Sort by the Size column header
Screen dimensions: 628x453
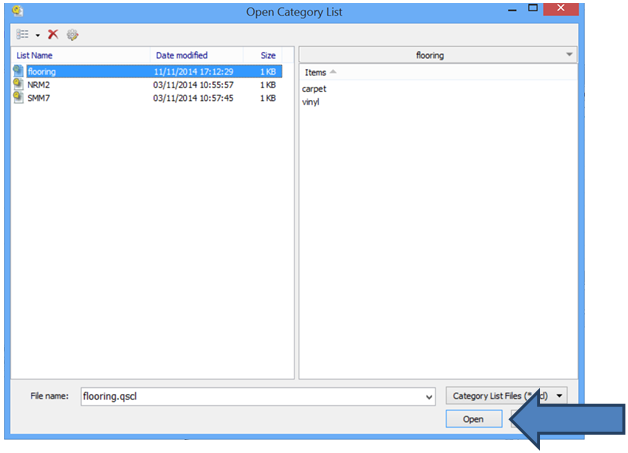268,56
